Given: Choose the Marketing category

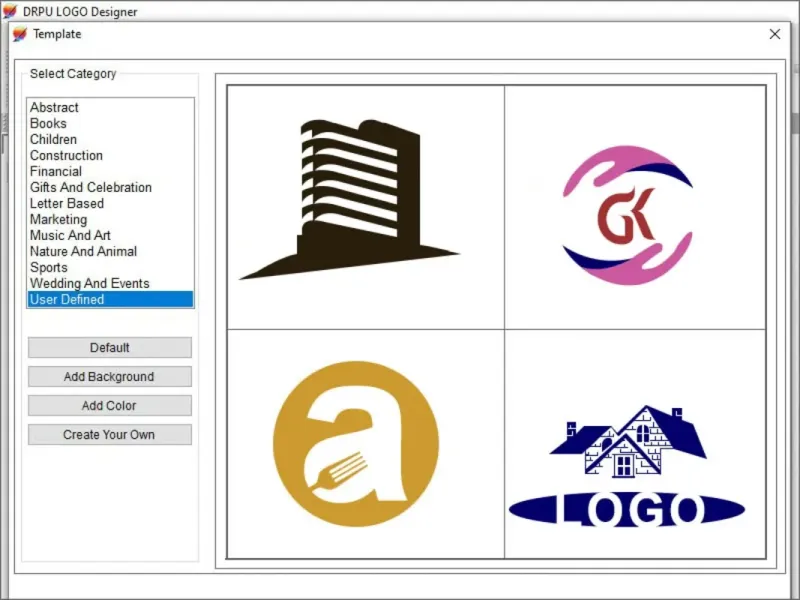Looking at the screenshot, I should click(110, 219).
